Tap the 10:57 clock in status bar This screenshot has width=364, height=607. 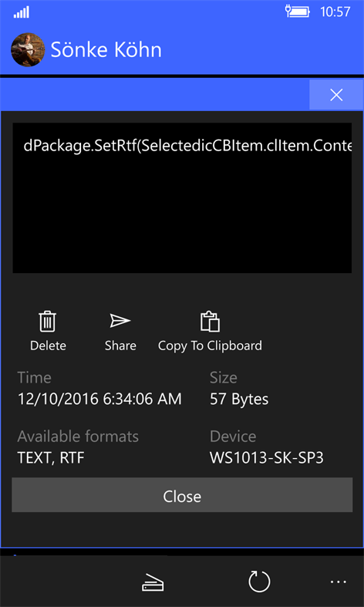coord(335,12)
